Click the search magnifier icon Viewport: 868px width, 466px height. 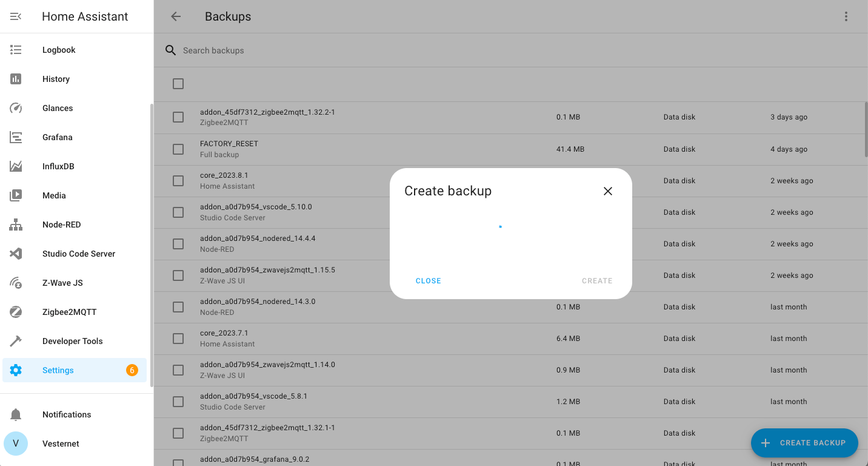click(171, 50)
